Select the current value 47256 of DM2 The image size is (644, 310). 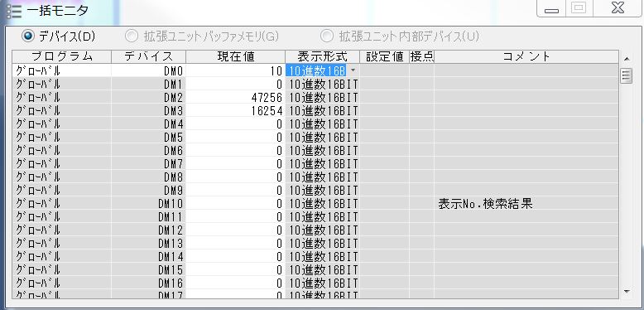click(236, 97)
